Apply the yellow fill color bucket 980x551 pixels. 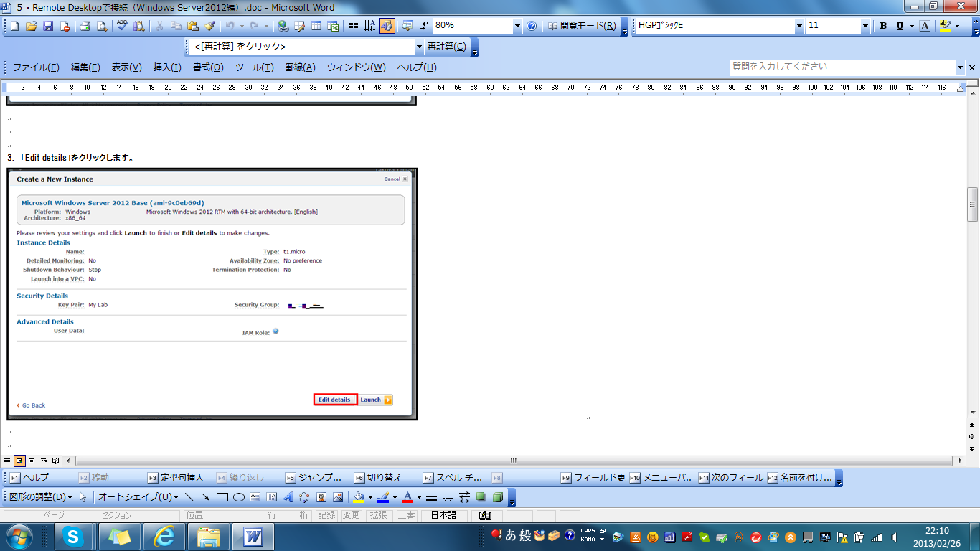(359, 496)
